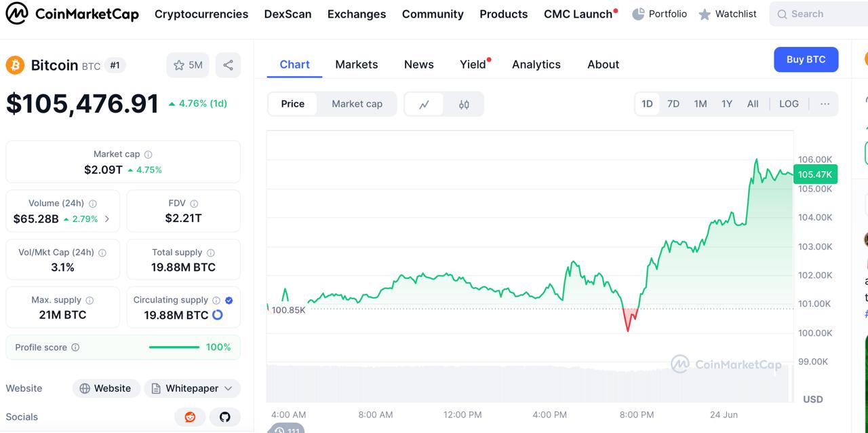Click the green 105.47K price tag
Viewport: 868px width, 433px height.
pyautogui.click(x=815, y=174)
